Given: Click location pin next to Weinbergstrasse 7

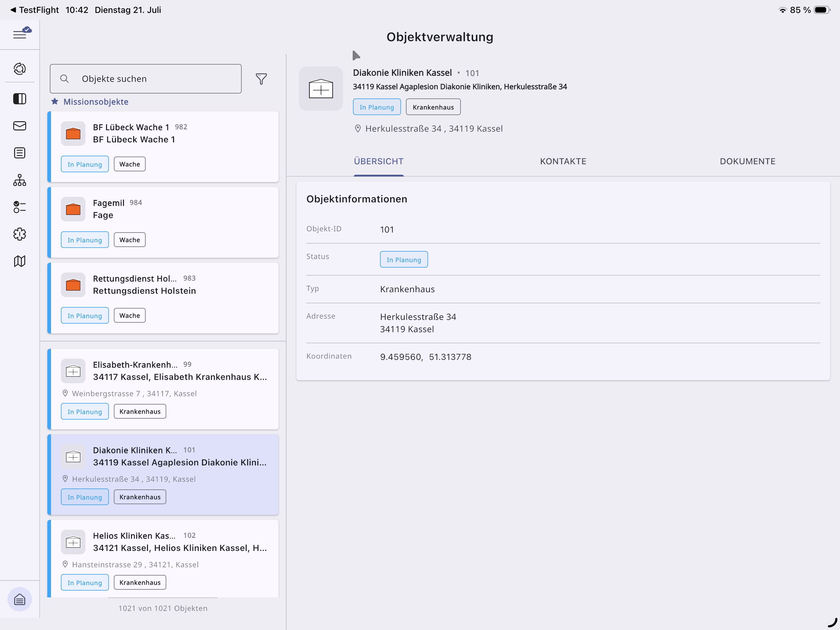Looking at the screenshot, I should click(65, 393).
